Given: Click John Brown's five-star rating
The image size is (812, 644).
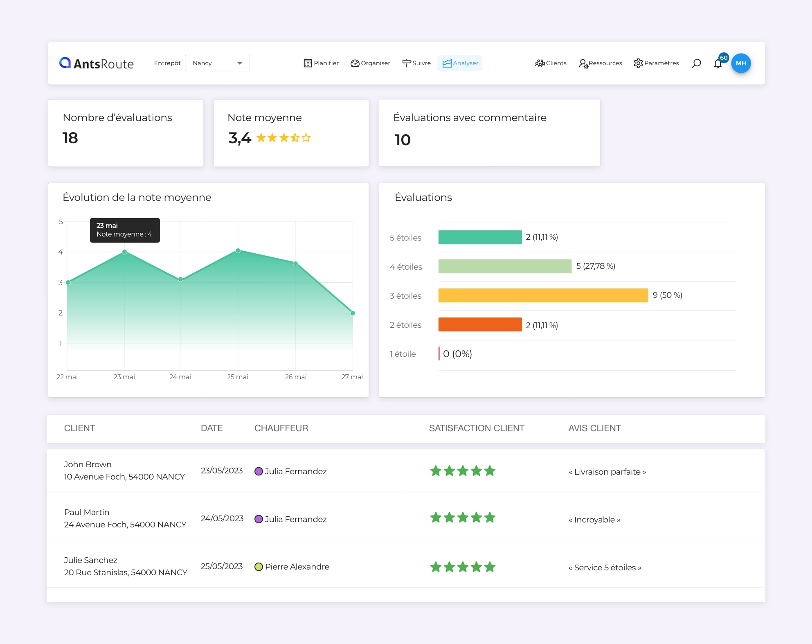Looking at the screenshot, I should [x=462, y=471].
